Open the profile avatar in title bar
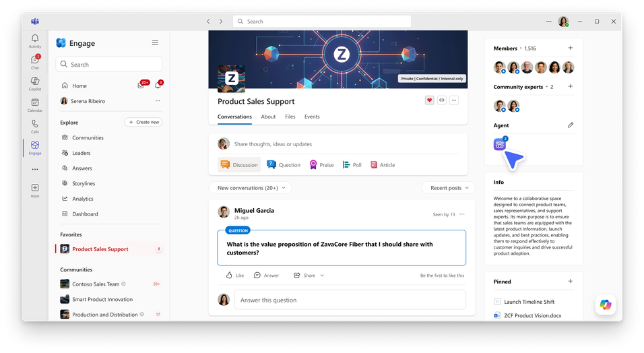Viewport: 644px width, 353px height. pyautogui.click(x=563, y=22)
